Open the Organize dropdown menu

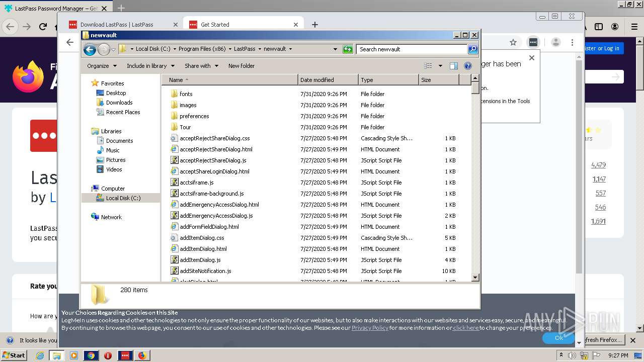click(102, 66)
